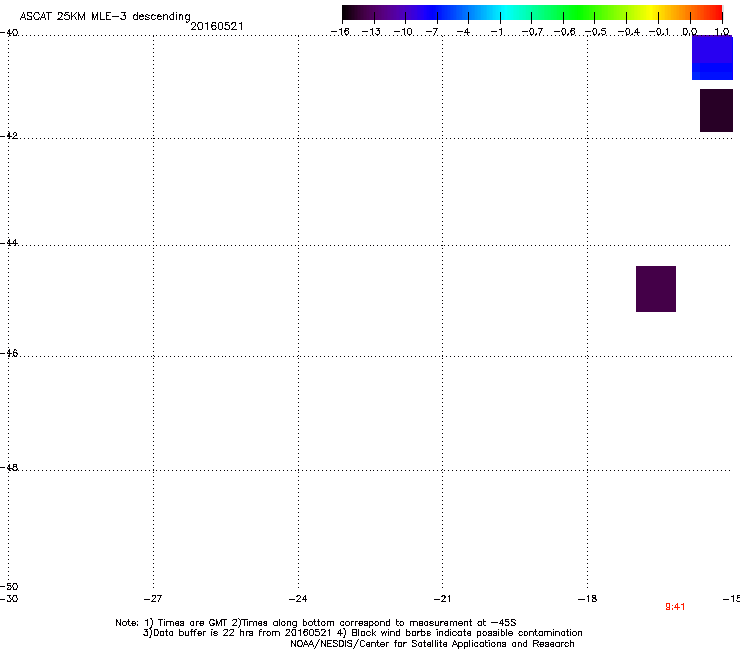Click the blue data block at top right
This screenshot has height=650, width=740.
tap(712, 58)
